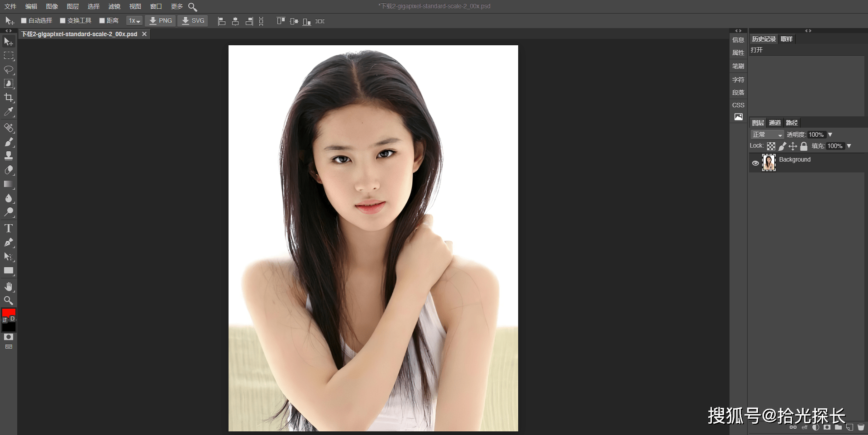Screen dimensions: 868x435
Task: Collapse the side panel strip arrows
Action: 738,31
